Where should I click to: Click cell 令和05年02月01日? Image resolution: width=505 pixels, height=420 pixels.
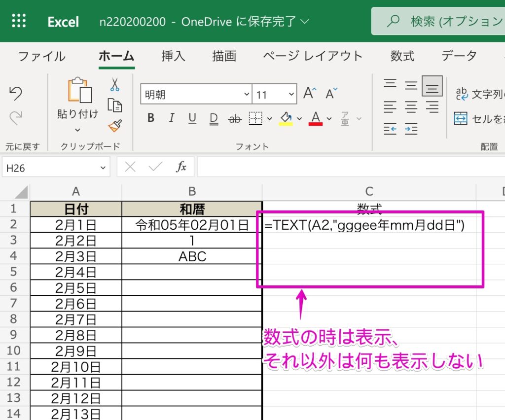[x=192, y=225]
